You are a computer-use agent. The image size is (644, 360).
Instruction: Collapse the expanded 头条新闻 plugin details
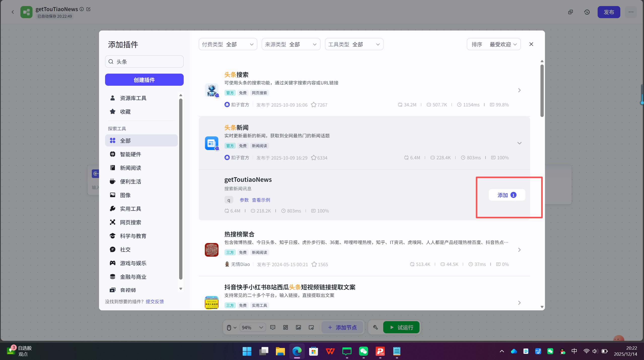(520, 143)
